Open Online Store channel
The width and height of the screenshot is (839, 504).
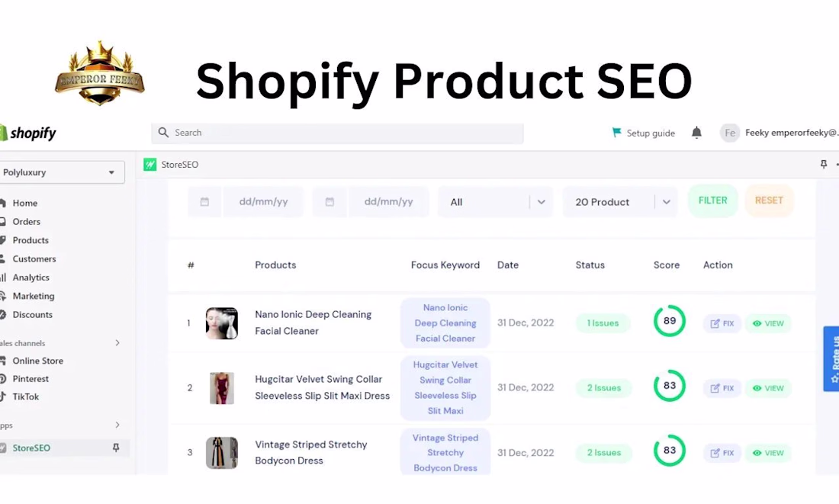tap(38, 361)
